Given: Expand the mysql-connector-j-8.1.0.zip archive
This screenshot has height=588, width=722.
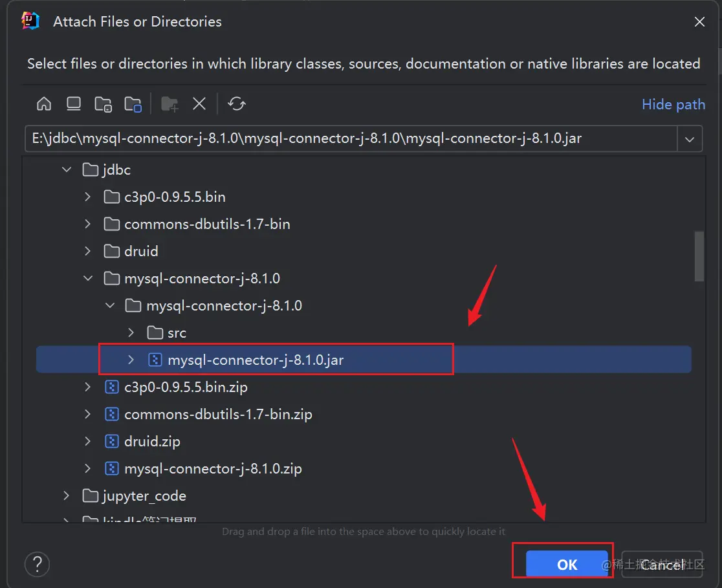Looking at the screenshot, I should click(x=87, y=468).
